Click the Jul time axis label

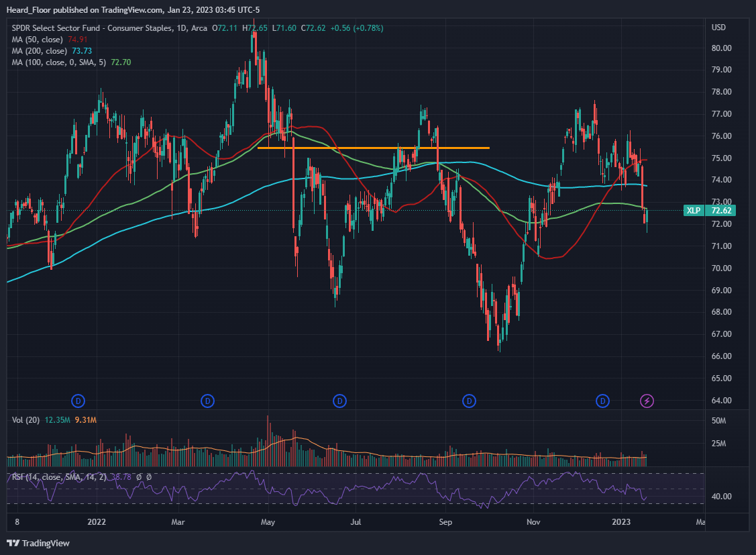(x=356, y=521)
